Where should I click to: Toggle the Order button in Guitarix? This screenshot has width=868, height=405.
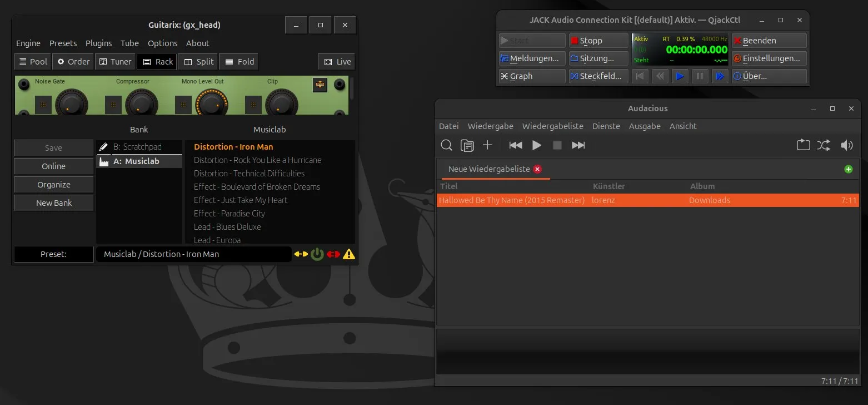tap(73, 62)
